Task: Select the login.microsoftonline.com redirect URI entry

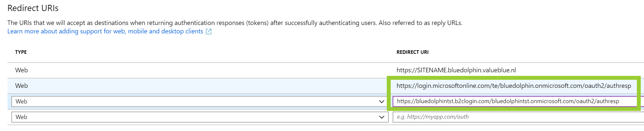Action: (514, 86)
